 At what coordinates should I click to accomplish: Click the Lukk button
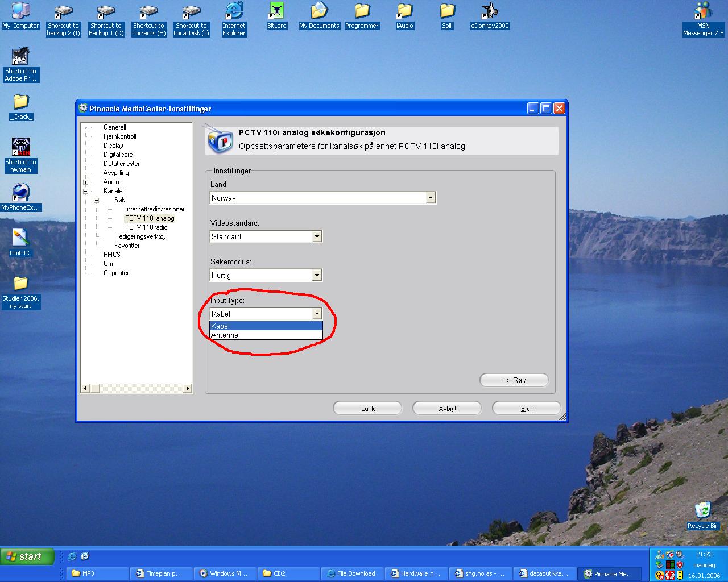tap(367, 408)
